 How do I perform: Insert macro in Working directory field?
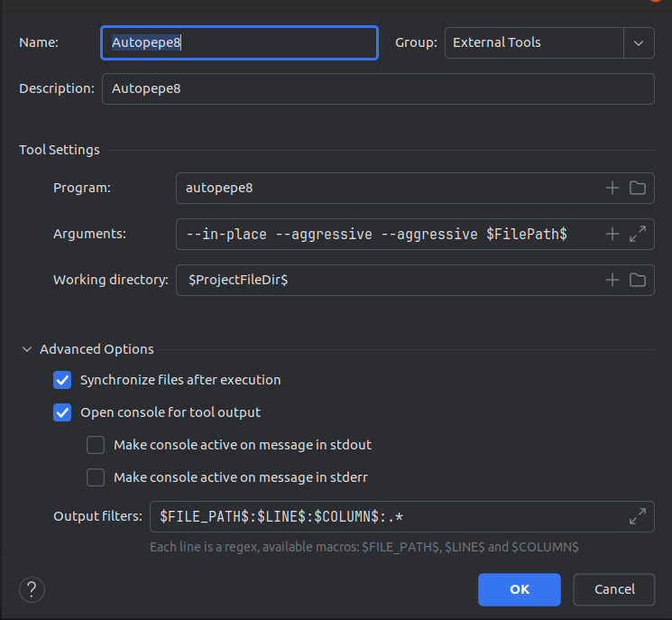[612, 280]
